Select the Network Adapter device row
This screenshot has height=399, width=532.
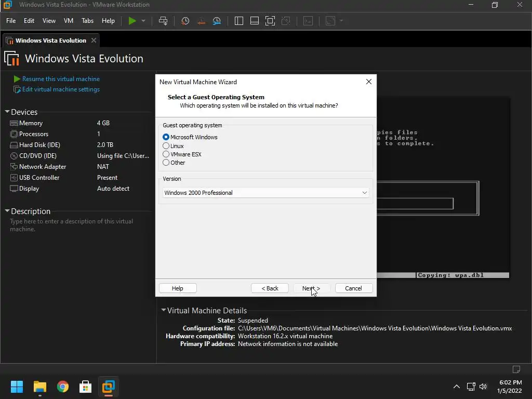click(79, 167)
